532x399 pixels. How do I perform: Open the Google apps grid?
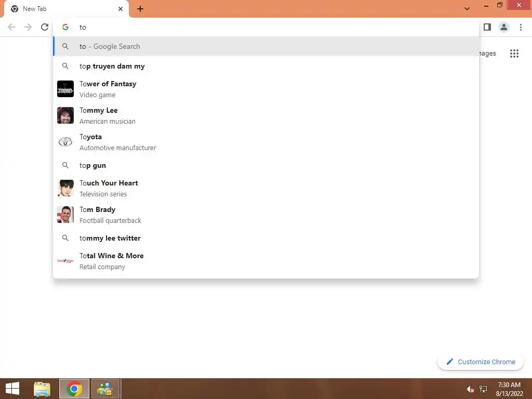pos(514,54)
